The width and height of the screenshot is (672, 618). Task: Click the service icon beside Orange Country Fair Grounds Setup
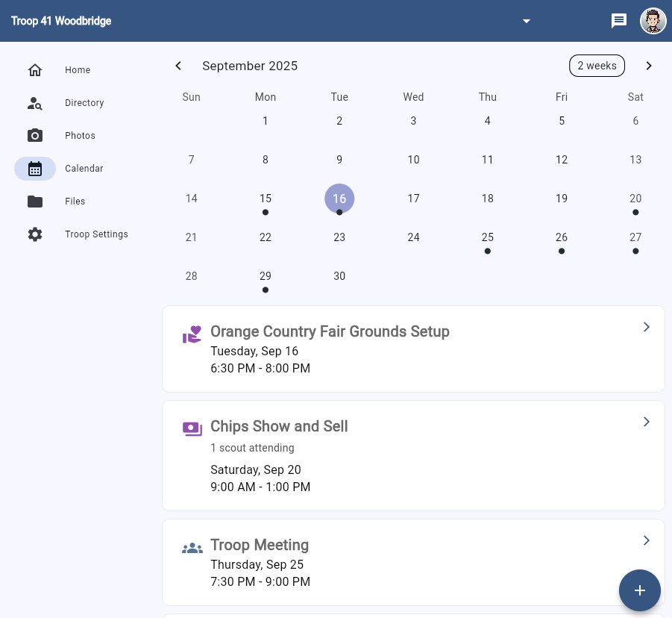pos(192,334)
